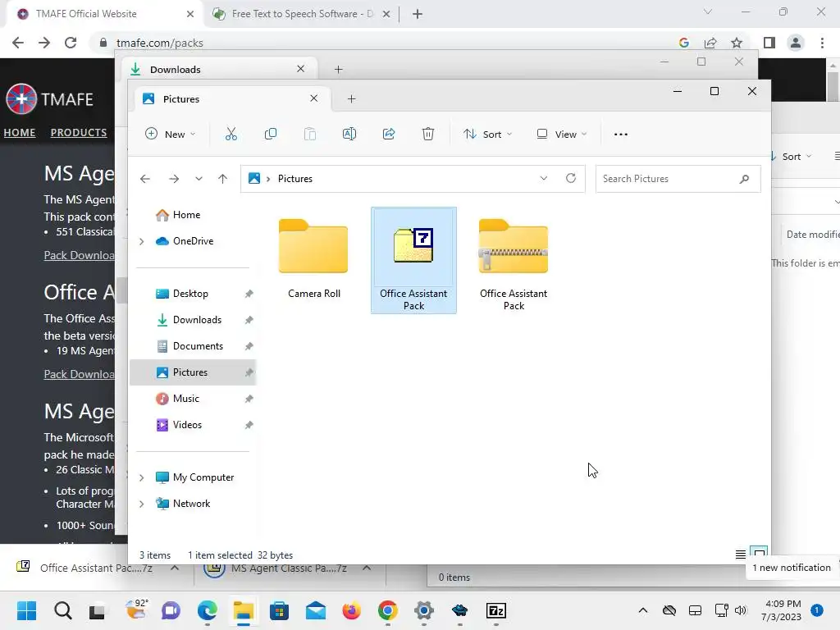This screenshot has width=840, height=630.
Task: Add a new tab in Pictures window
Action: click(351, 99)
